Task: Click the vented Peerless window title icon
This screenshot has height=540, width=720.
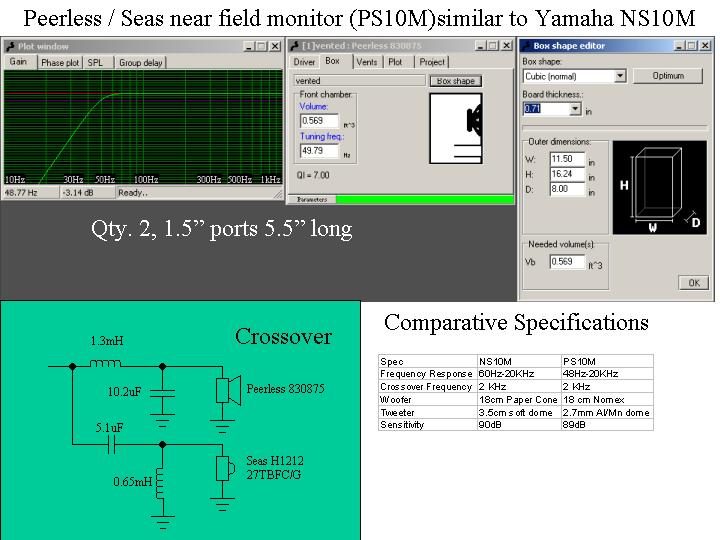Action: 295,46
